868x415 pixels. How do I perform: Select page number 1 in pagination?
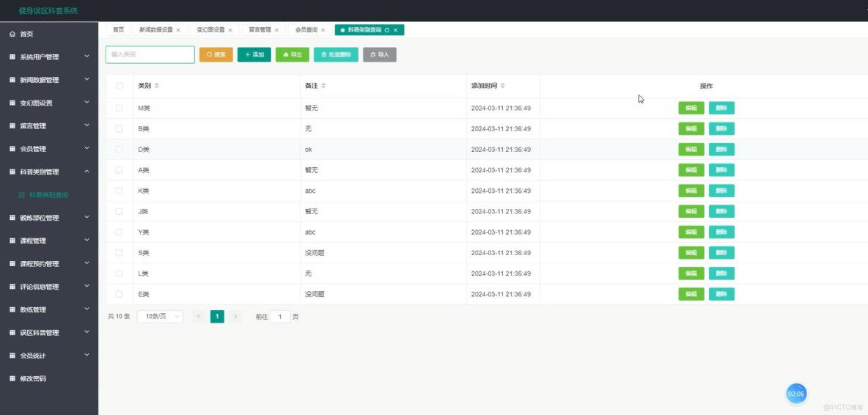click(217, 317)
